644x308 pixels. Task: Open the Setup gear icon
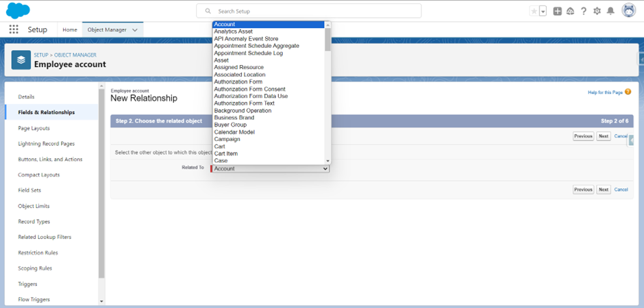pos(597,12)
